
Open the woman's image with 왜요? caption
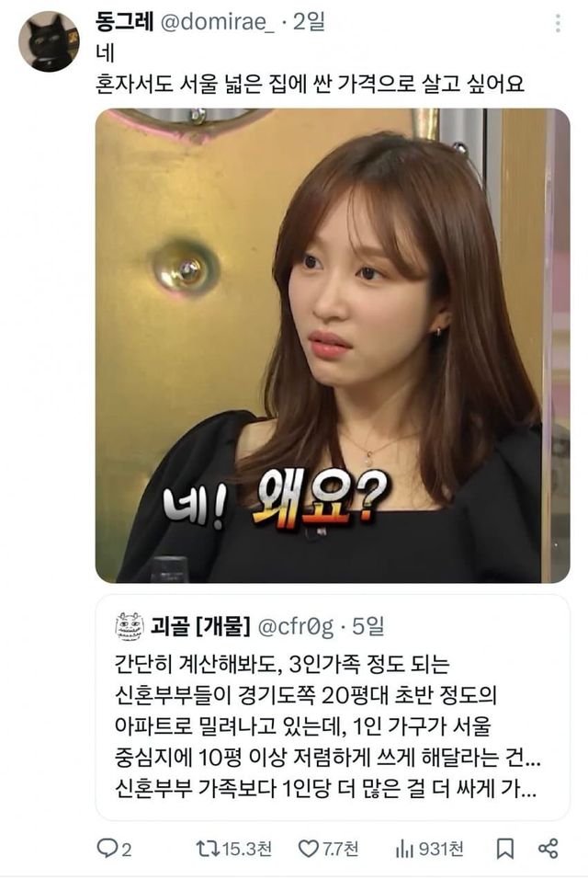tap(333, 346)
